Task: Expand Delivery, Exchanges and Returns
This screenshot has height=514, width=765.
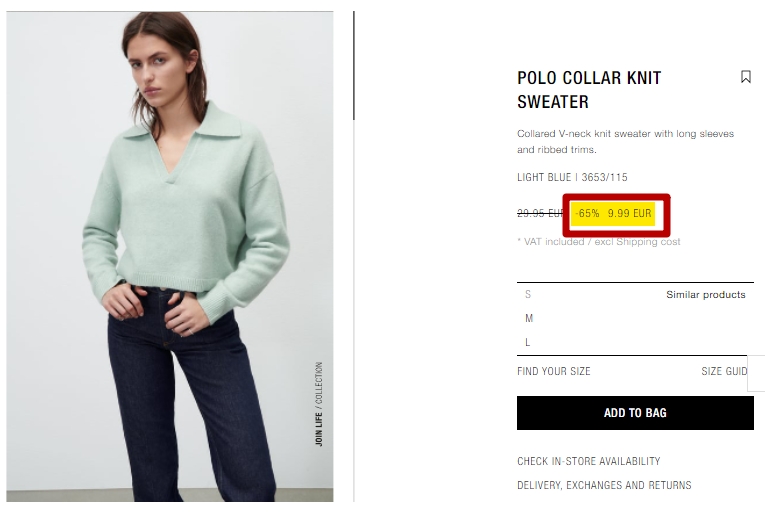Action: click(x=604, y=485)
